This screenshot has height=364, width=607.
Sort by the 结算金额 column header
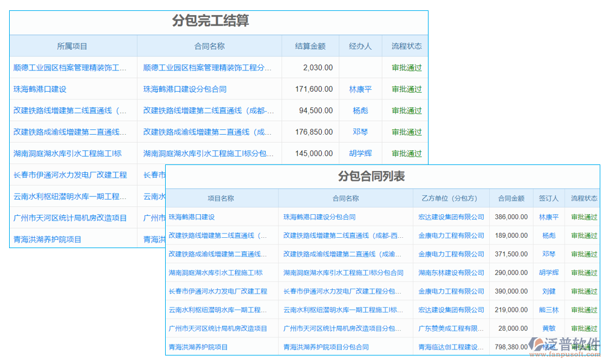(x=310, y=45)
